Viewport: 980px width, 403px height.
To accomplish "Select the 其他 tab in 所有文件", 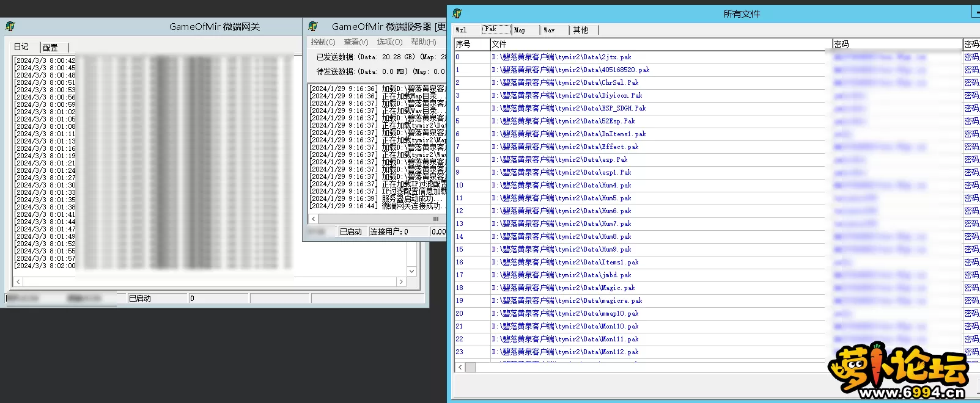I will click(580, 30).
